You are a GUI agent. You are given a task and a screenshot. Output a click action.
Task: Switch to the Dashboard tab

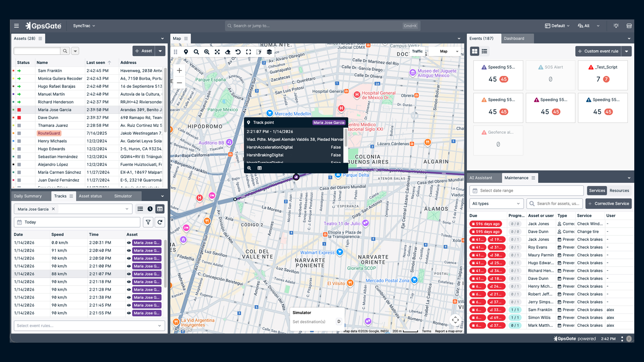[514, 39]
